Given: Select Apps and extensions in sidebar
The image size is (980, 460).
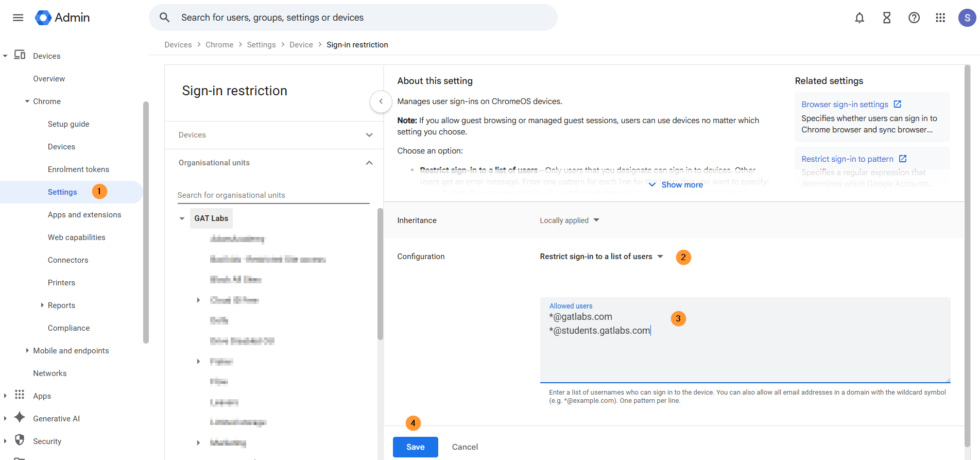Looking at the screenshot, I should (x=84, y=215).
